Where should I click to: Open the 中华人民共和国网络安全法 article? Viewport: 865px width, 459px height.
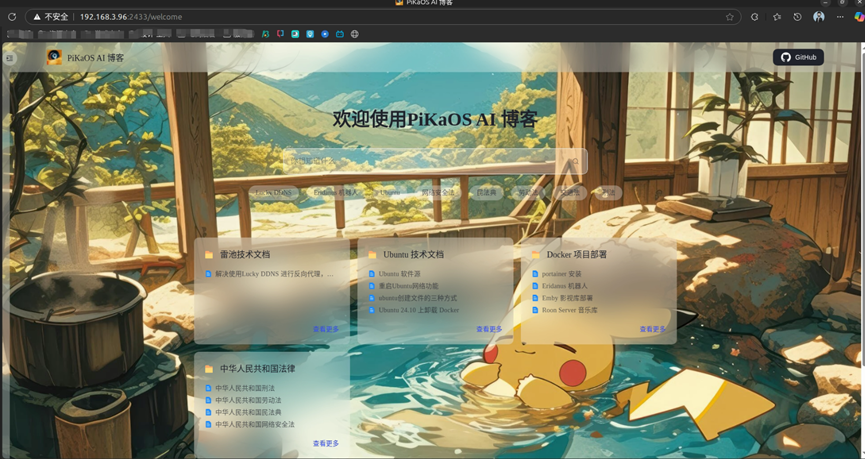254,425
